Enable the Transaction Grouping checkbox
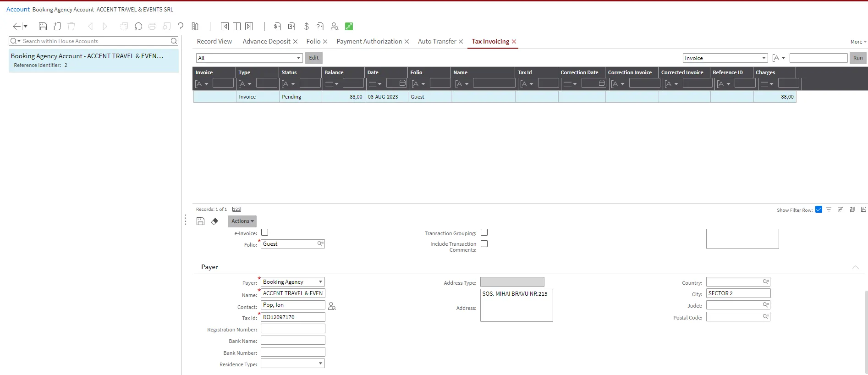 tap(484, 232)
